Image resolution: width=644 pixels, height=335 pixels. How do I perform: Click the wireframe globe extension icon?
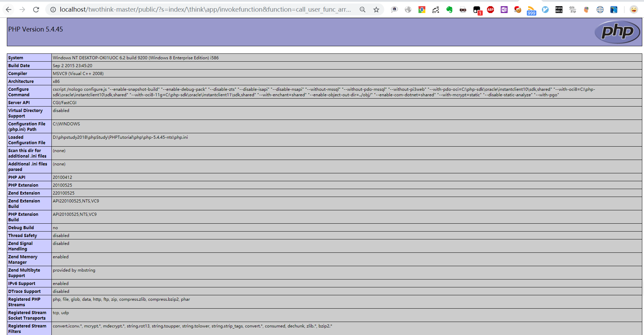coord(600,9)
